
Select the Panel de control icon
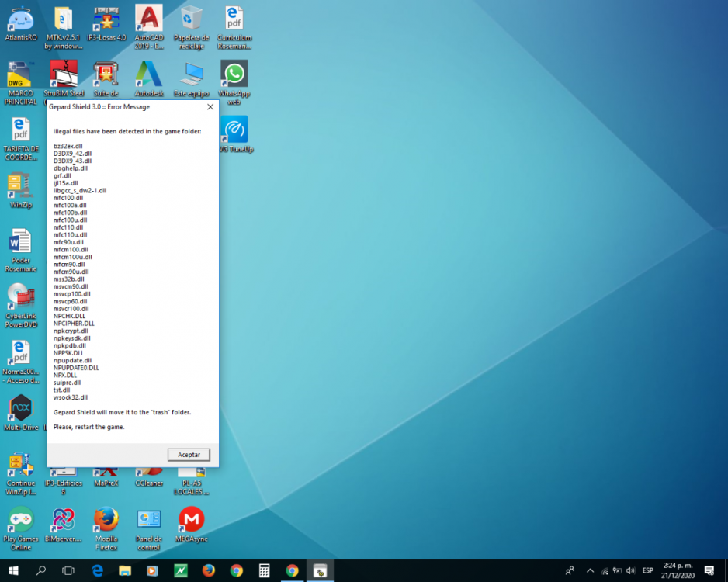[x=148, y=520]
